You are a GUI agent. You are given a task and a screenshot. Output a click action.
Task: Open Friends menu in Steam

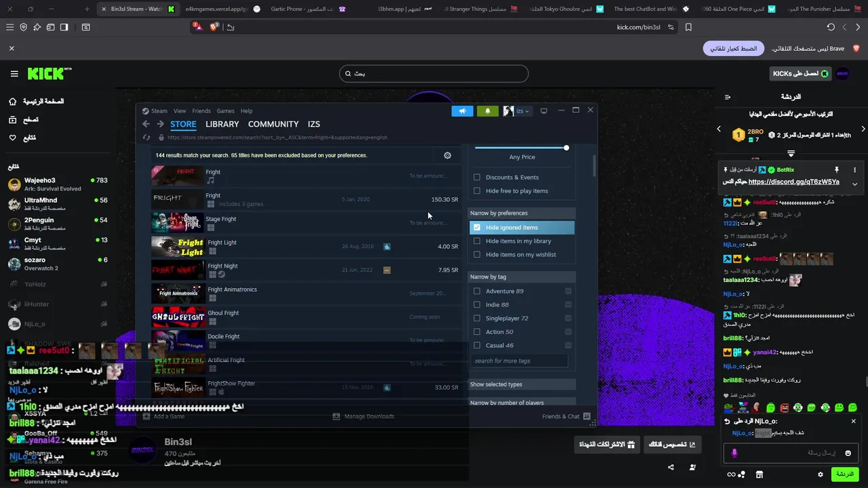point(201,111)
